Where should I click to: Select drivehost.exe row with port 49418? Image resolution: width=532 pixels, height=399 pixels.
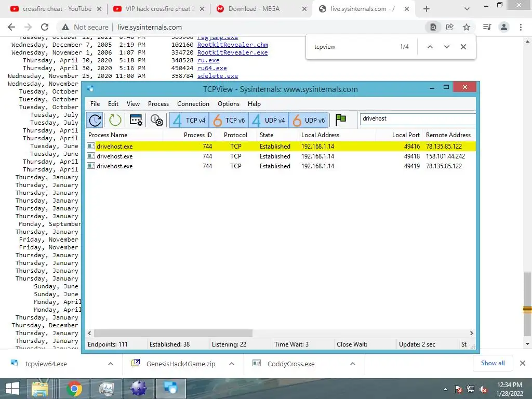(x=281, y=156)
